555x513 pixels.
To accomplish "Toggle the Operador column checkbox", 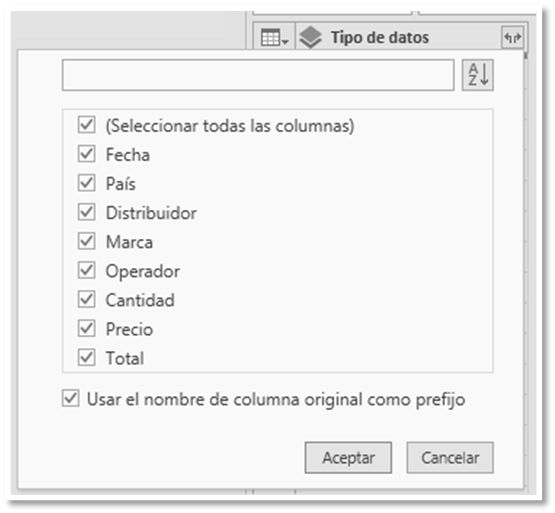I will (86, 270).
